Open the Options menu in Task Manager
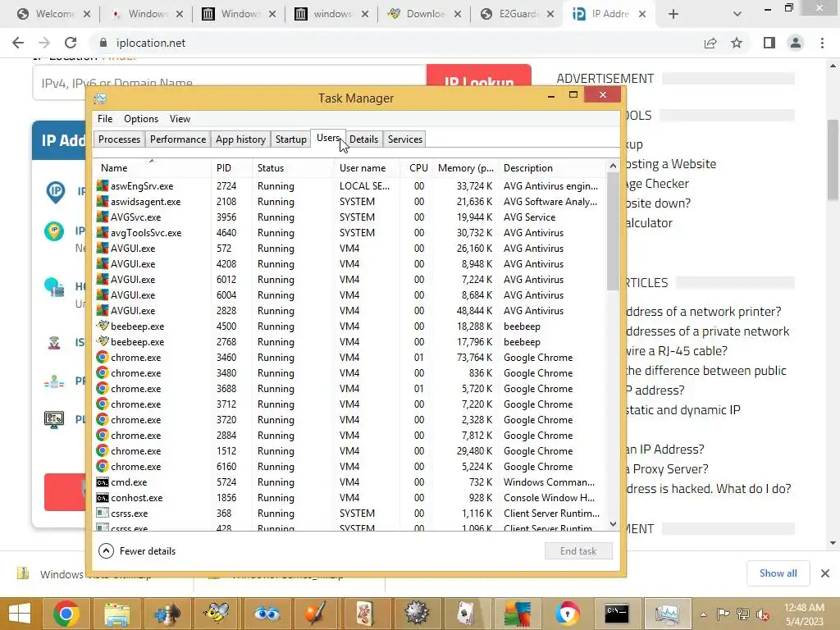Screen dimensions: 840x630 tap(141, 119)
